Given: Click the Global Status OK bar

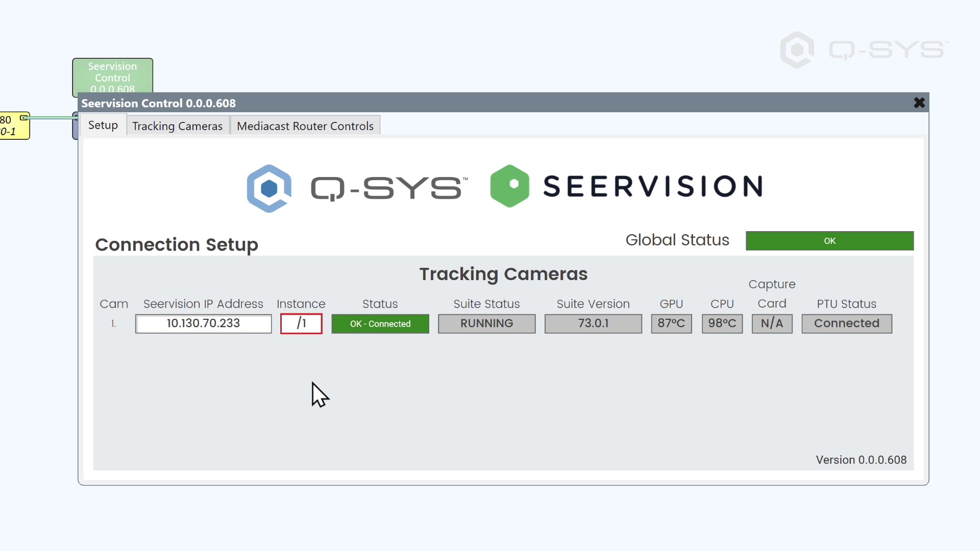Looking at the screenshot, I should point(829,240).
